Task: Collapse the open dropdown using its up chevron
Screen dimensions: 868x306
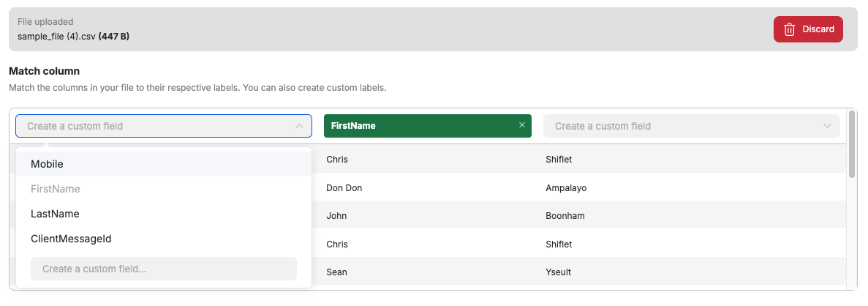Action: (299, 126)
